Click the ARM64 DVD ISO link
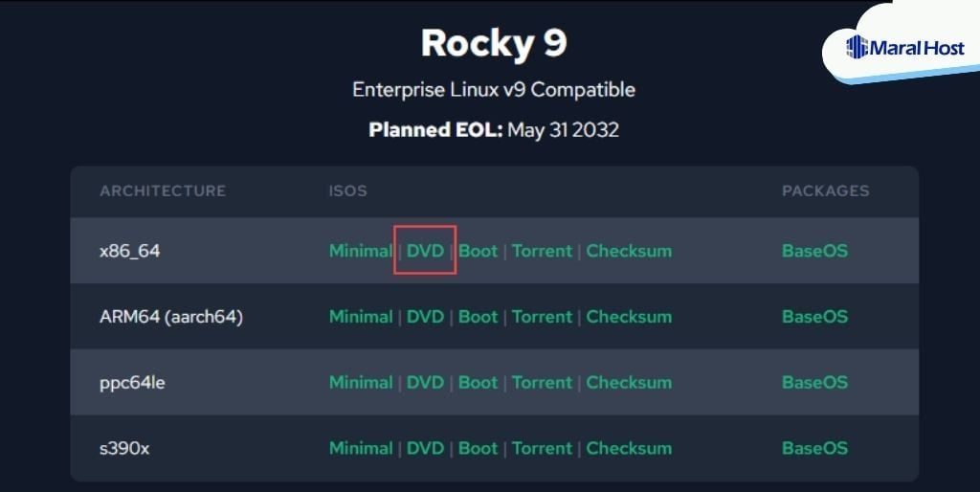 coord(426,317)
